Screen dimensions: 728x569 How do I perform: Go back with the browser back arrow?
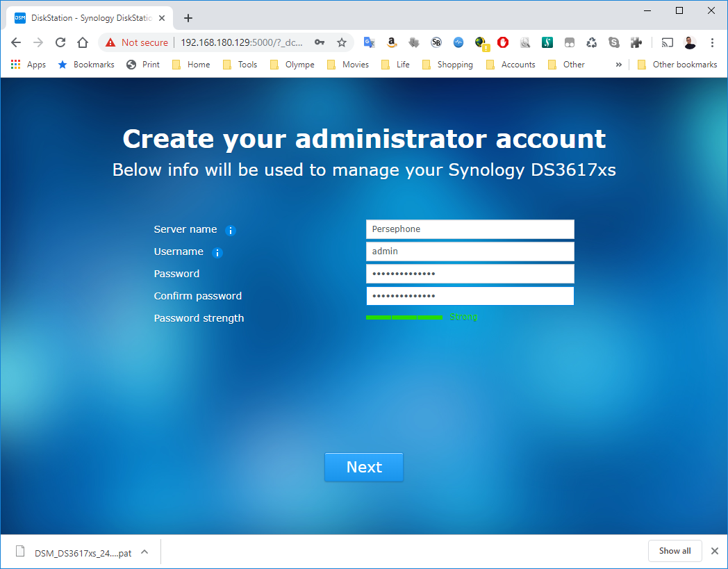(x=16, y=43)
